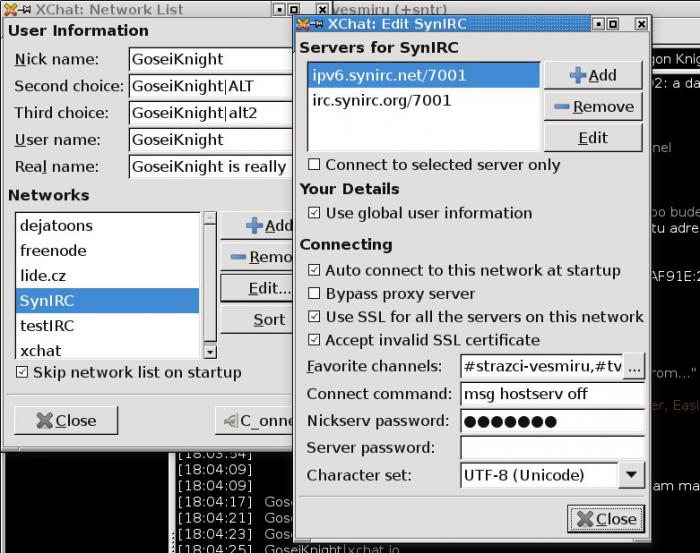
Task: Close the Edit SynIRC dialog with Close button
Action: (606, 519)
